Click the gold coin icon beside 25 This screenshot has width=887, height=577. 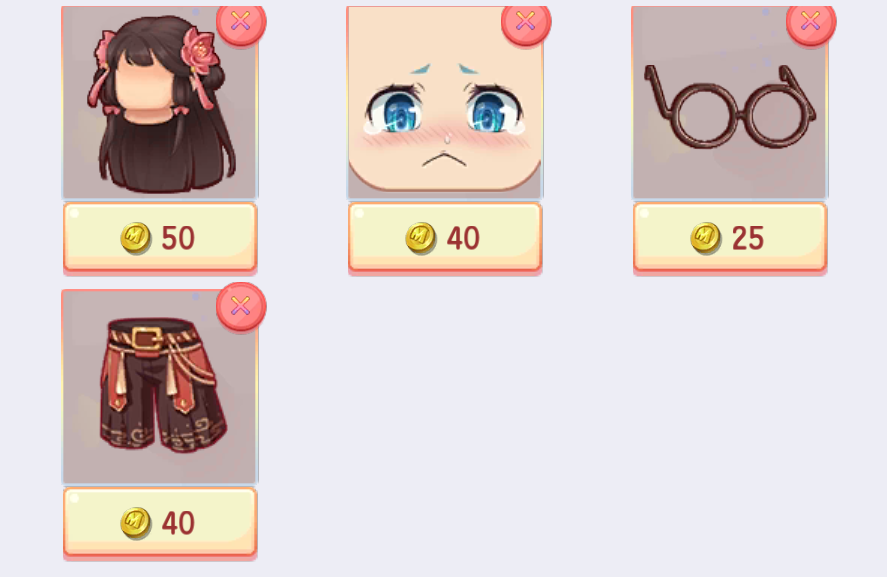click(x=706, y=238)
